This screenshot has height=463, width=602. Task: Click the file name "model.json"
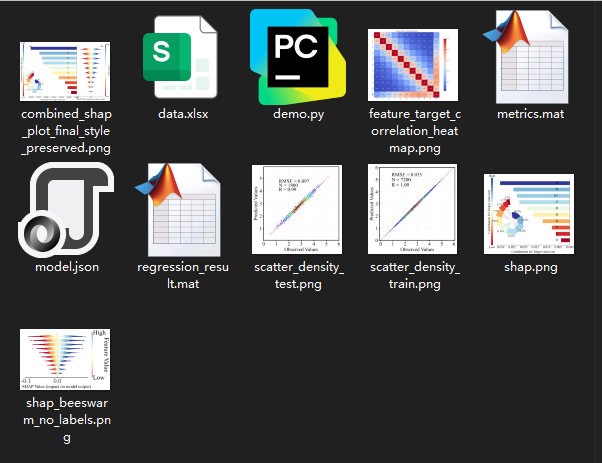pos(67,266)
